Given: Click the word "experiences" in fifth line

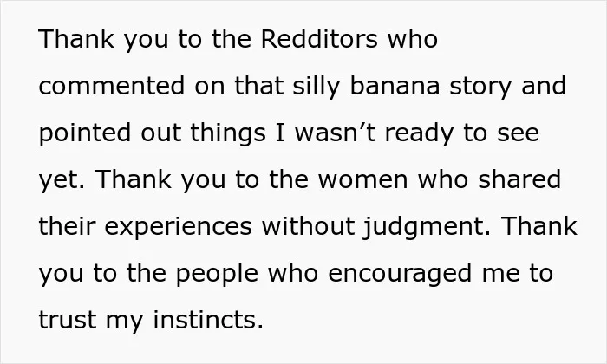Looking at the screenshot, I should 179,228.
